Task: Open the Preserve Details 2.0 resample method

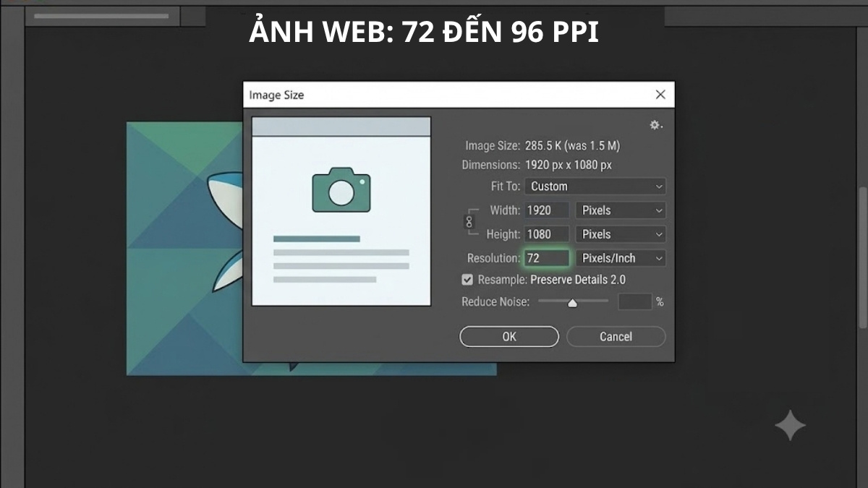Action: tap(578, 280)
